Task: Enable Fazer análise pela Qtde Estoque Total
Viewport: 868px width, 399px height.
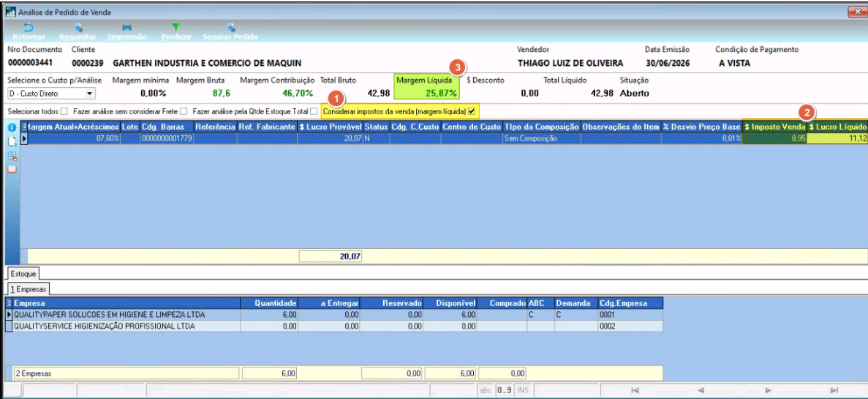Action: coord(314,111)
